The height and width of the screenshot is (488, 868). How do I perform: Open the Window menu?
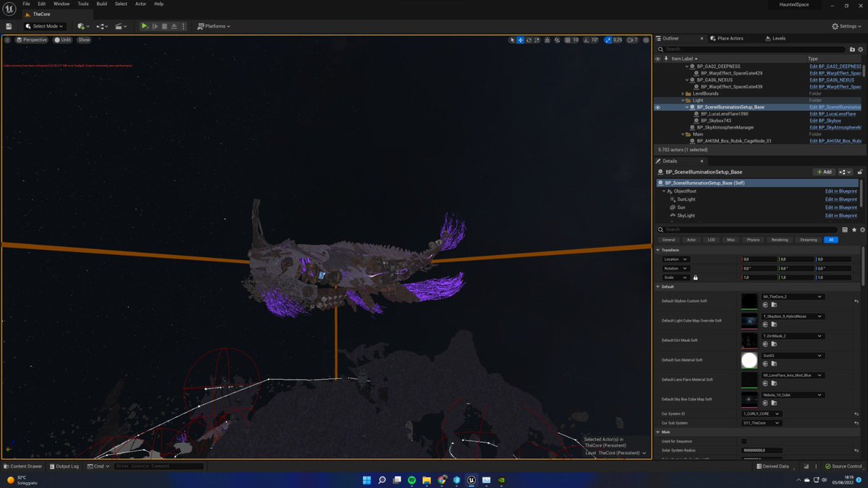[61, 4]
